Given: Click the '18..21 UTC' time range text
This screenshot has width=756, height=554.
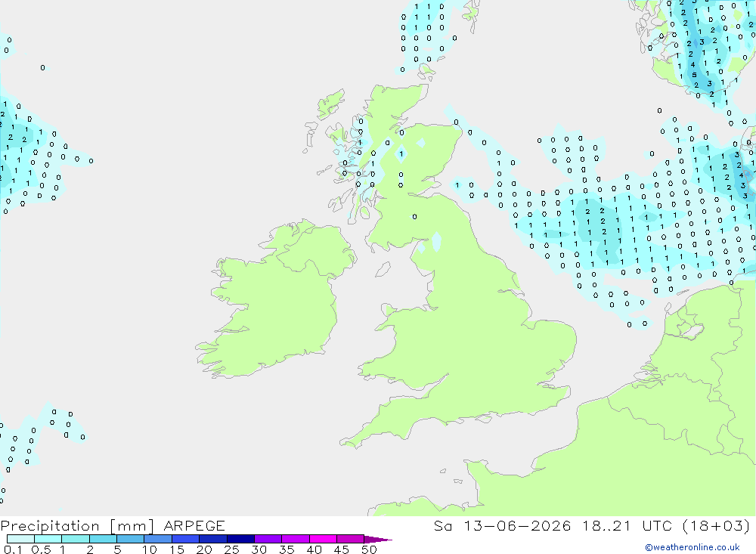Looking at the screenshot, I should 627,525.
